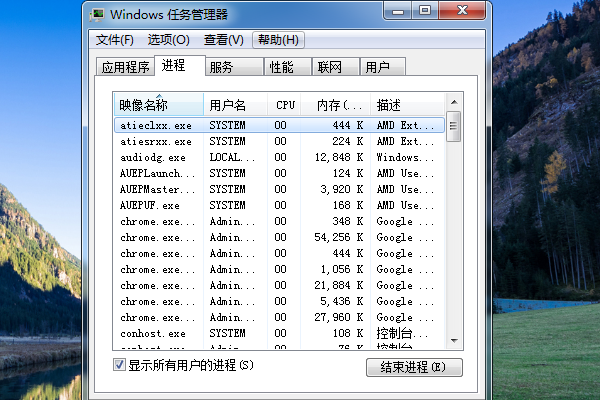Switch to the 服务 tab
The image size is (600, 400).
tap(234, 67)
